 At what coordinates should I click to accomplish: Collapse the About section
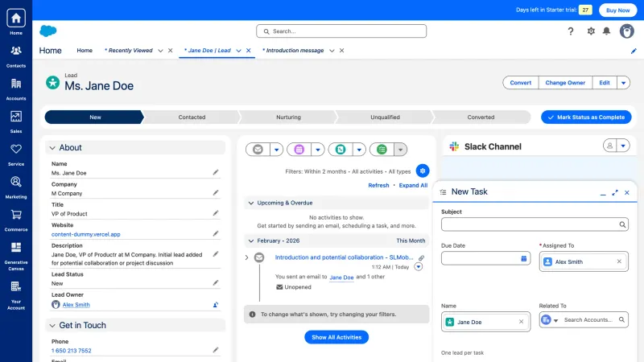(x=52, y=148)
